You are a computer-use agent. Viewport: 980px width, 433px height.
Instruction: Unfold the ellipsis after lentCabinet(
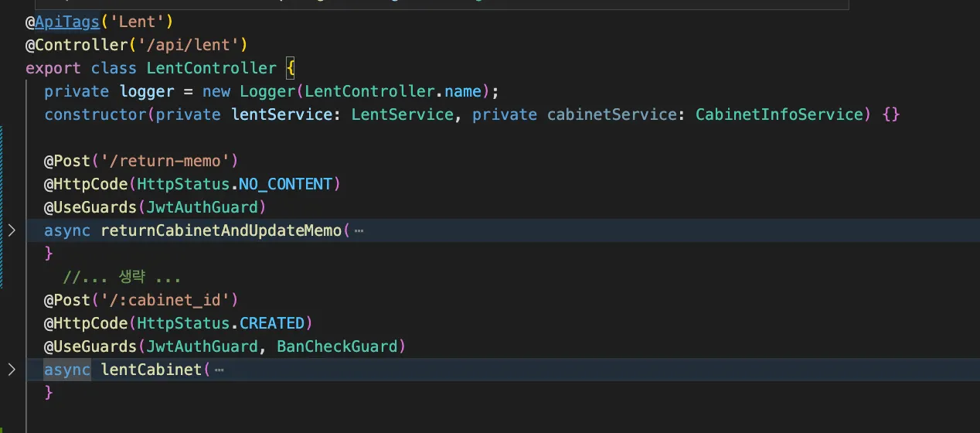(x=219, y=370)
